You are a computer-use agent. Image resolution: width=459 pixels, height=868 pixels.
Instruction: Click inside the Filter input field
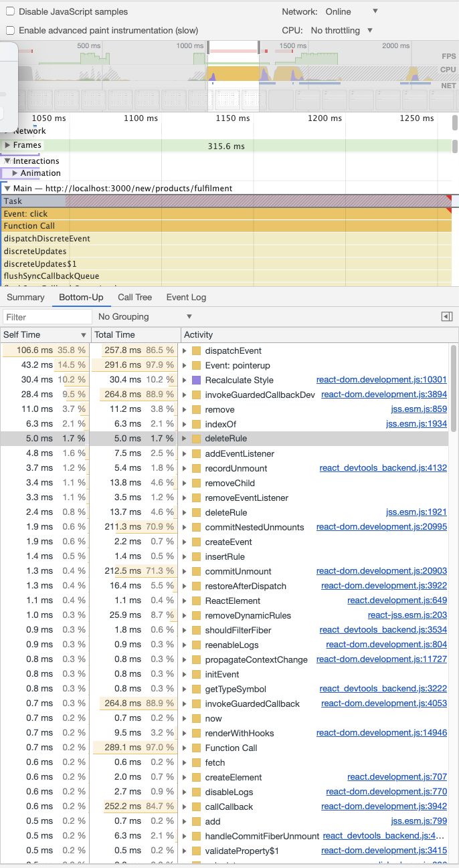47,316
